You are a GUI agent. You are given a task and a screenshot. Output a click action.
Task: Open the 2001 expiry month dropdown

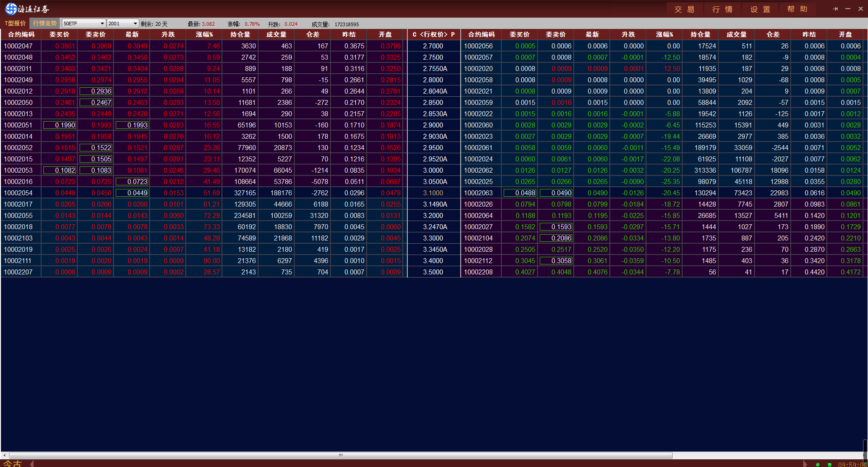(123, 24)
